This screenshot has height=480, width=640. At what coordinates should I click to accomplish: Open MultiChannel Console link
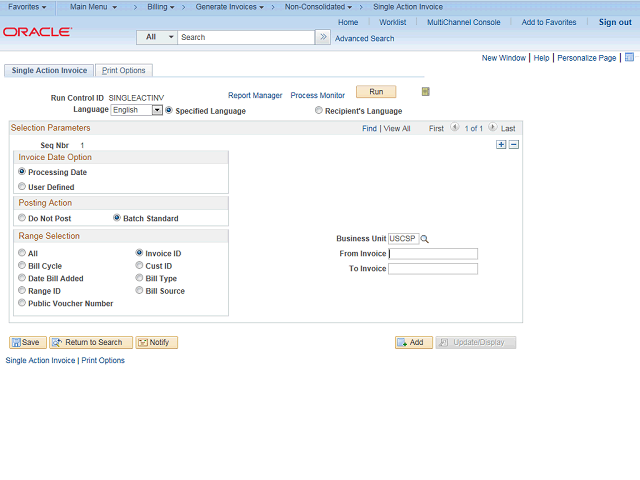tap(464, 22)
